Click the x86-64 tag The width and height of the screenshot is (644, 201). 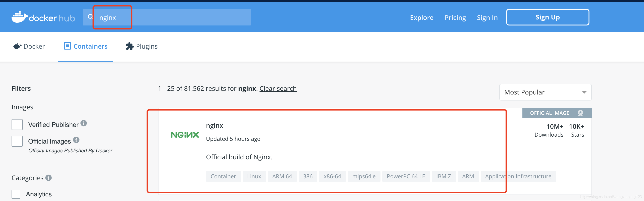pos(332,176)
